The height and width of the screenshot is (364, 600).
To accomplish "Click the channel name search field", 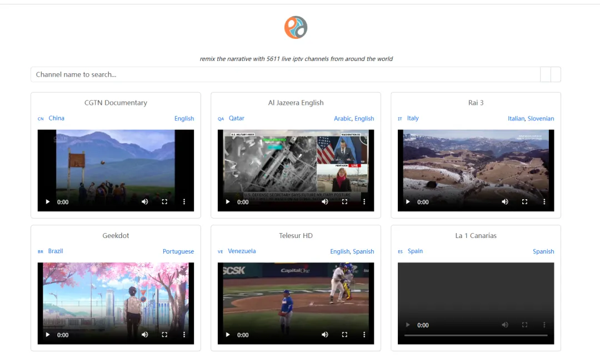I will (286, 74).
